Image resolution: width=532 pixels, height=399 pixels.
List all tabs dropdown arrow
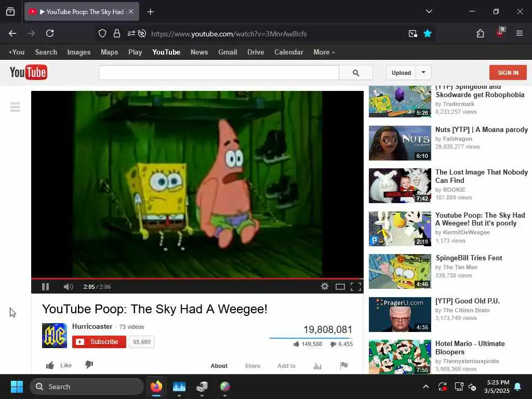(429, 11)
